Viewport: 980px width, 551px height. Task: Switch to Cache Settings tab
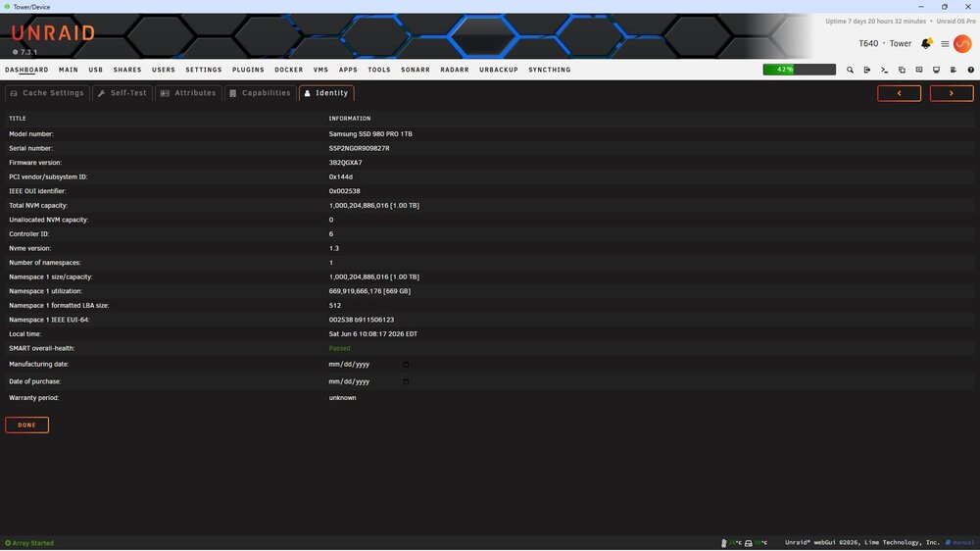(47, 93)
